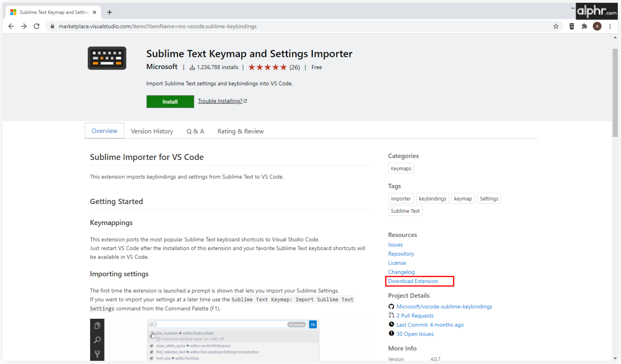Click the Categories heading
621x364 pixels.
[x=403, y=156]
